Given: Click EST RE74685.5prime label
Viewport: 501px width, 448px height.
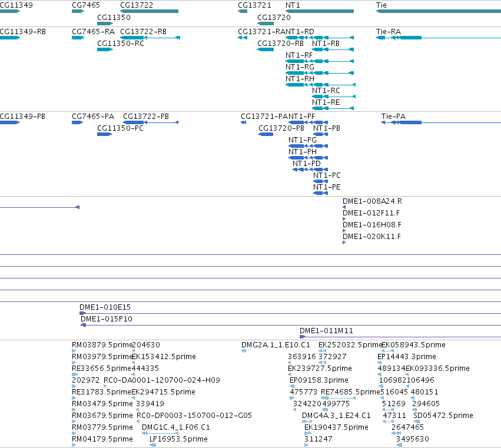Looking at the screenshot, I should pos(350,391).
